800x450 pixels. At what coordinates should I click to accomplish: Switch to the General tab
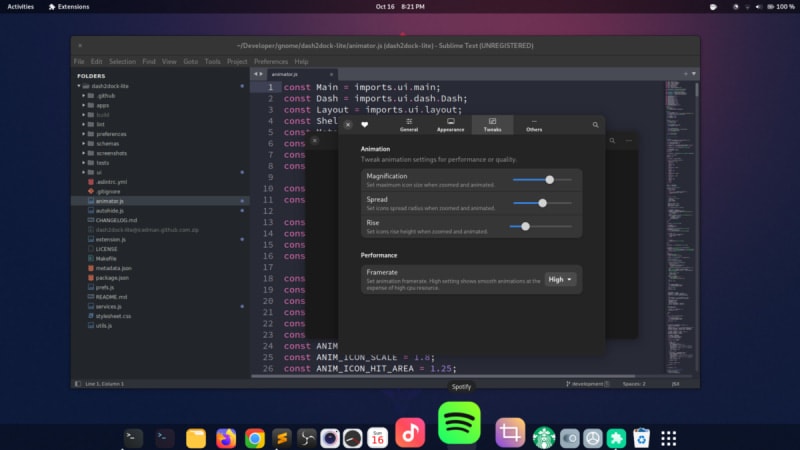click(409, 125)
